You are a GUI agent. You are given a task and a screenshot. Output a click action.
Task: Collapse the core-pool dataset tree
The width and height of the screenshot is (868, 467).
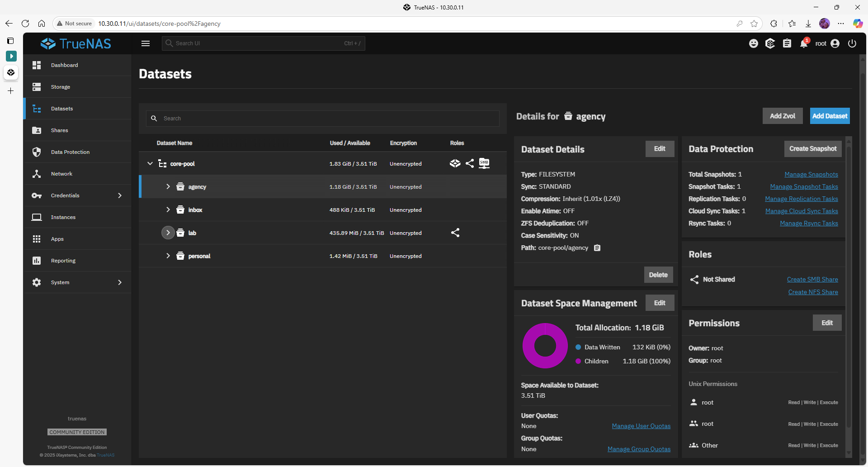(x=150, y=163)
